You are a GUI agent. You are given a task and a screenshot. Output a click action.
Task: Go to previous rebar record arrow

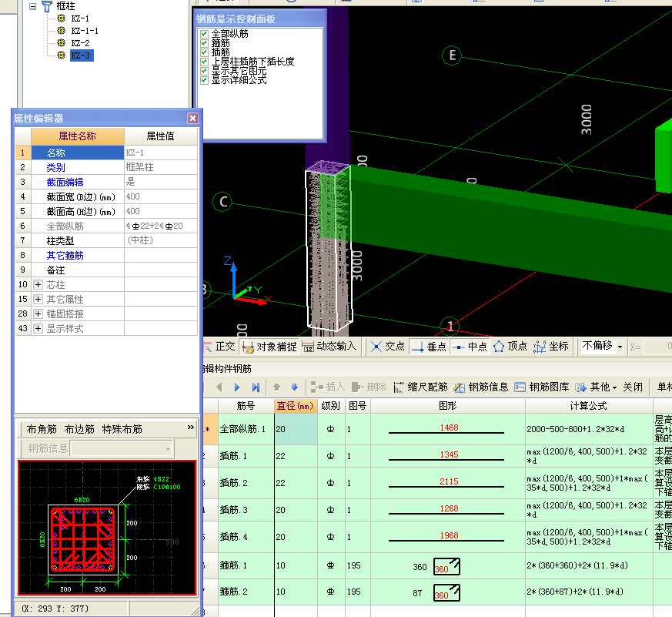tap(219, 387)
